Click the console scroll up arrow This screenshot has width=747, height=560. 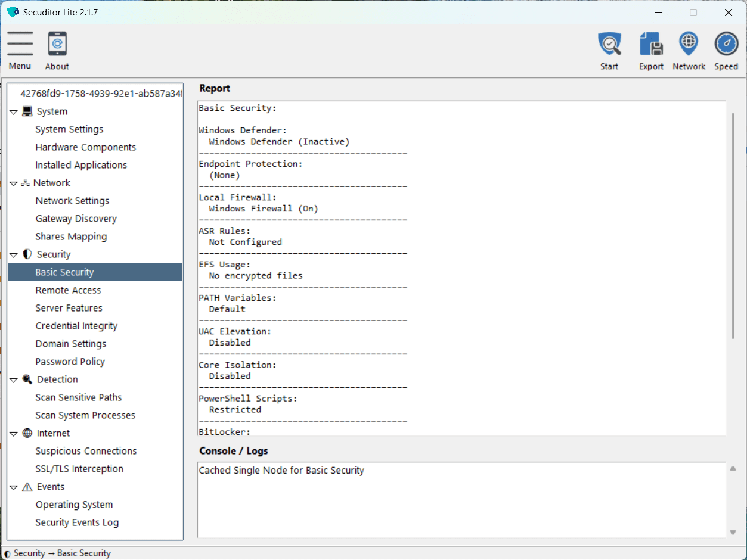point(733,469)
